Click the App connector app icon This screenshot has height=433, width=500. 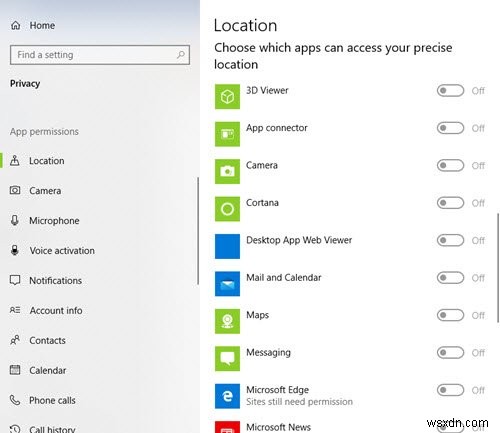click(227, 134)
